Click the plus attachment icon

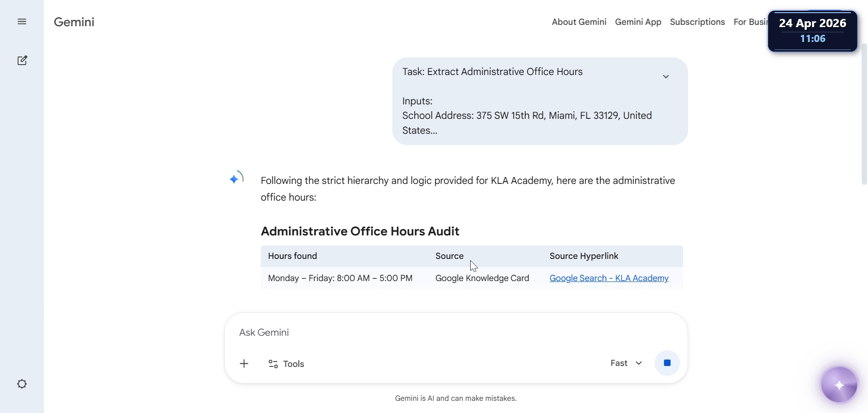click(244, 364)
